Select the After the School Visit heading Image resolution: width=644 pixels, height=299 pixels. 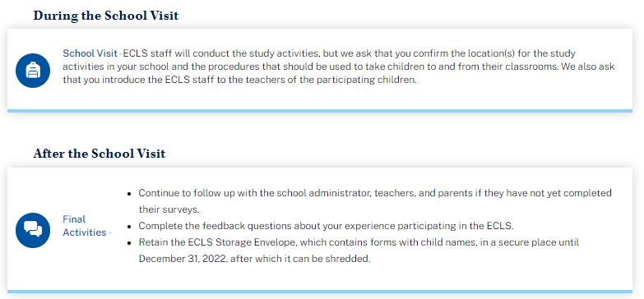click(100, 154)
